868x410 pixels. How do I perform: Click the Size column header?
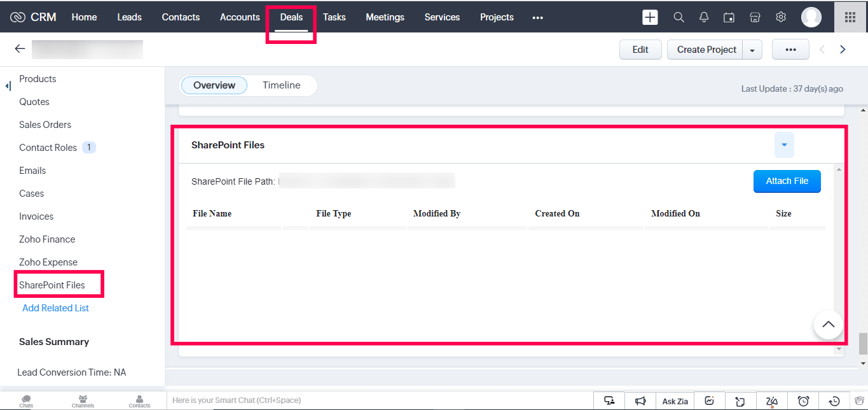[x=783, y=214]
